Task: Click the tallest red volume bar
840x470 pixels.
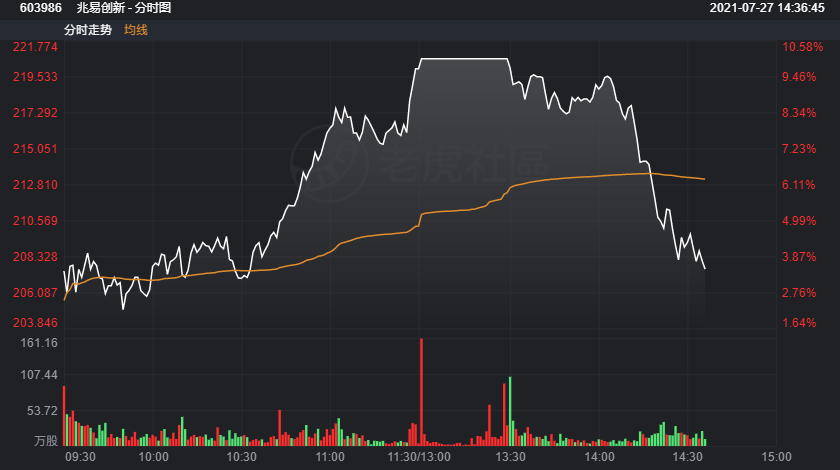Action: (422, 392)
